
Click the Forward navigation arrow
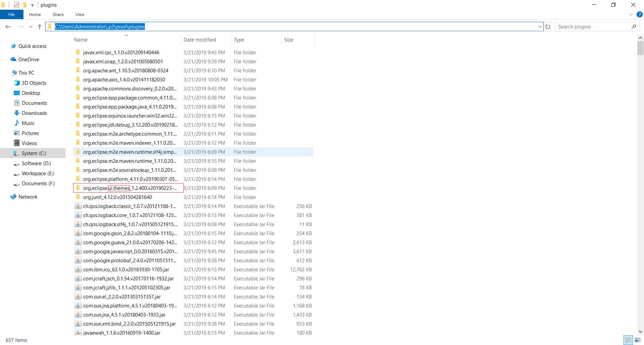[x=21, y=27]
